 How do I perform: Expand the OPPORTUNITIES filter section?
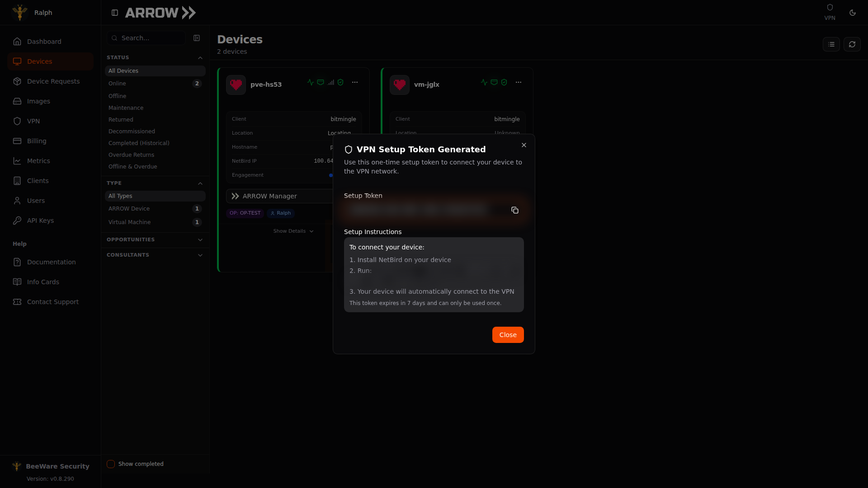pos(155,240)
